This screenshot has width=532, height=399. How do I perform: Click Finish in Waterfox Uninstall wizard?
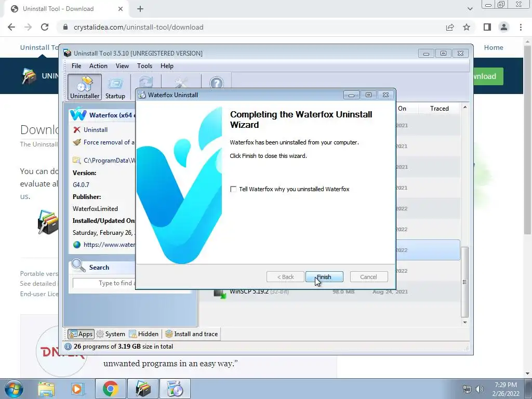coord(324,277)
